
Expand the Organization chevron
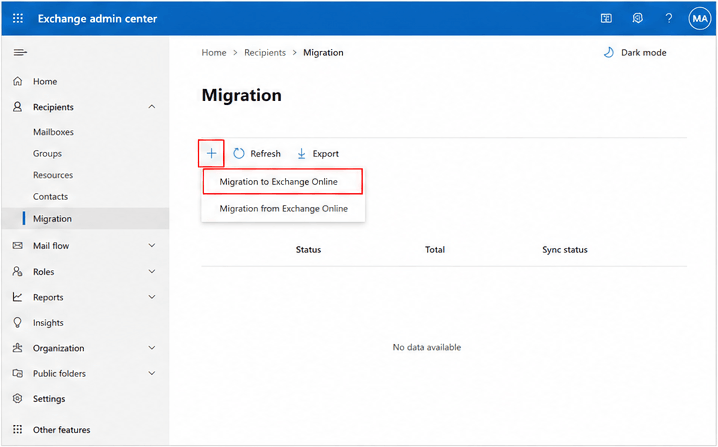click(152, 348)
